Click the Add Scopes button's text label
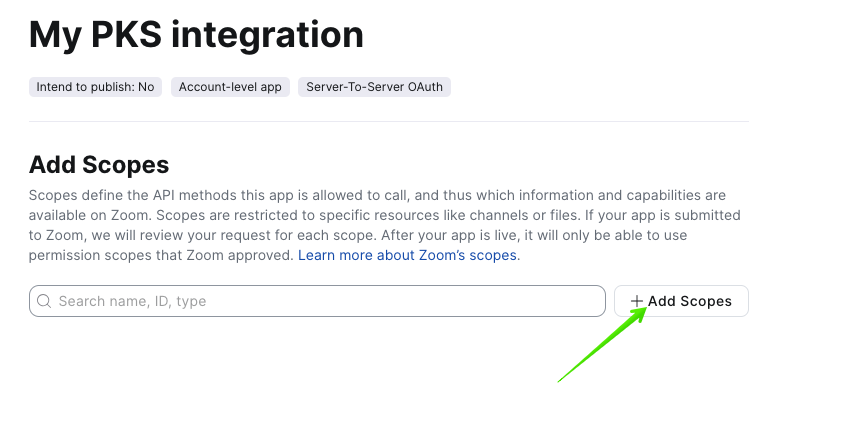Screen dimensions: 853x422 (x=690, y=301)
